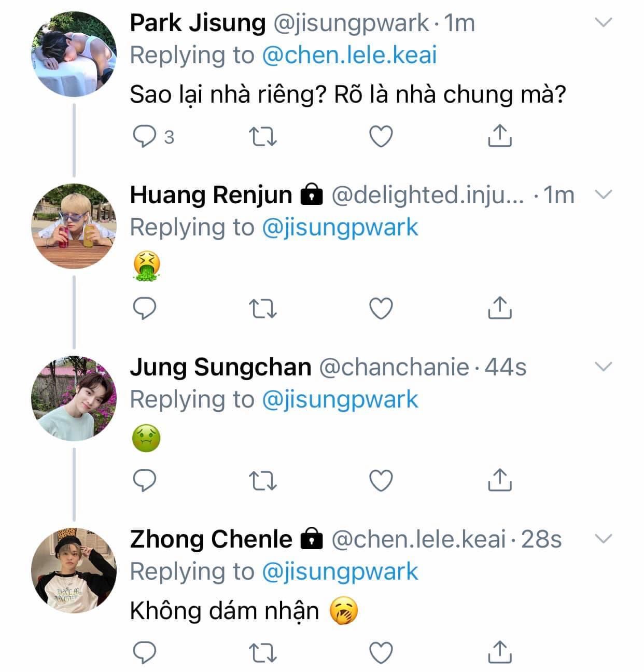Open the chevron menu on Zhong Chenle's tweet

click(604, 539)
